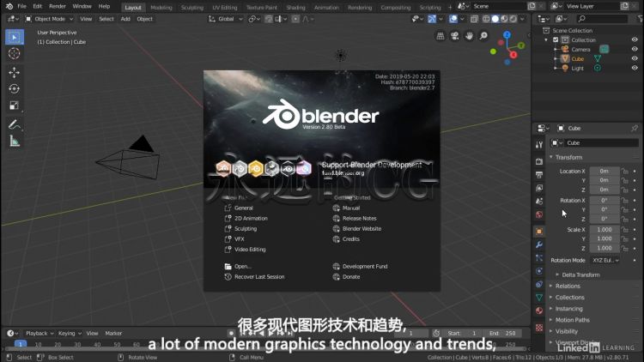Click the pan view hand icon

(469, 36)
